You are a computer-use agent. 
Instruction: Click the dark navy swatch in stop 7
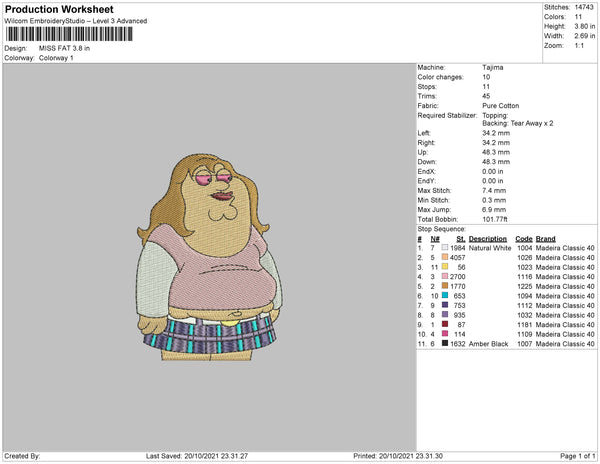[444, 306]
